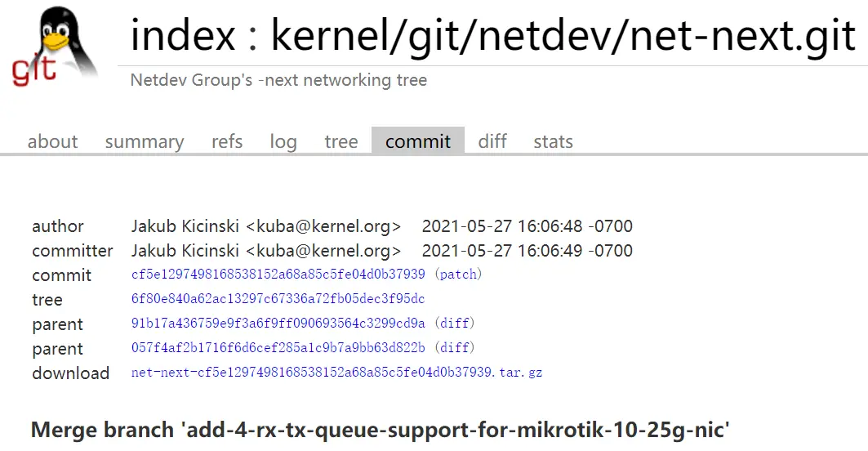Click the git Tux penguin logo
Screen dimensions: 868x451
click(54, 47)
